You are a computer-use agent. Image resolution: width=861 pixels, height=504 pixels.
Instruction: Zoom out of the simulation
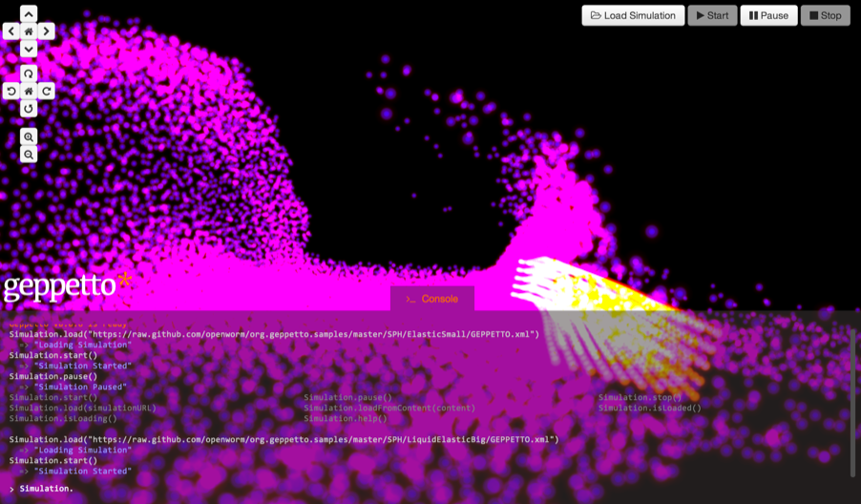pyautogui.click(x=29, y=155)
